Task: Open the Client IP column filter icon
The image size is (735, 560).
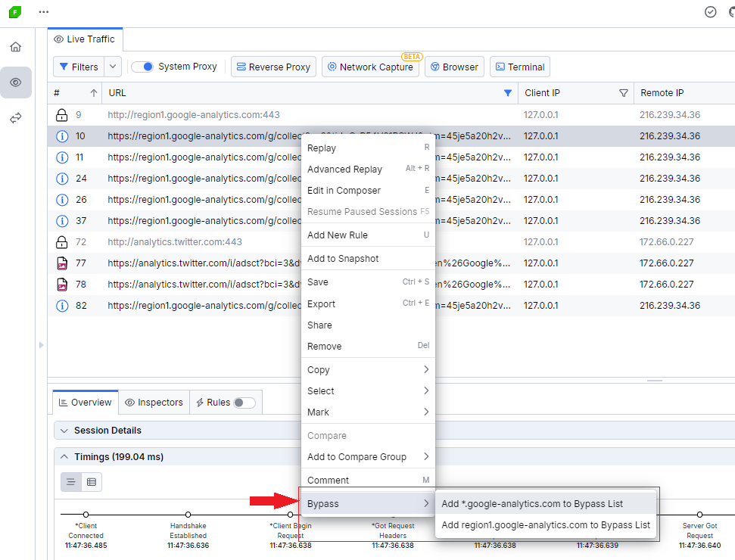Action: pyautogui.click(x=624, y=91)
